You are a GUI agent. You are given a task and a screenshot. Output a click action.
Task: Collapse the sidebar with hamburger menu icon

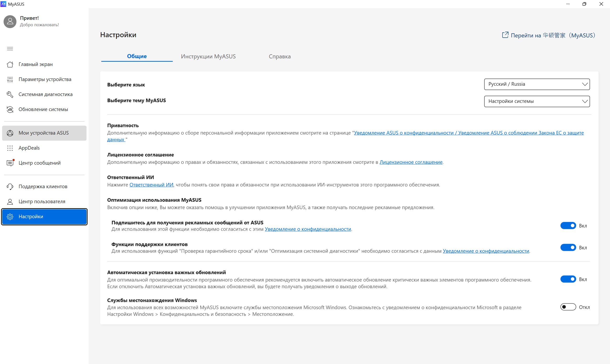(x=10, y=49)
